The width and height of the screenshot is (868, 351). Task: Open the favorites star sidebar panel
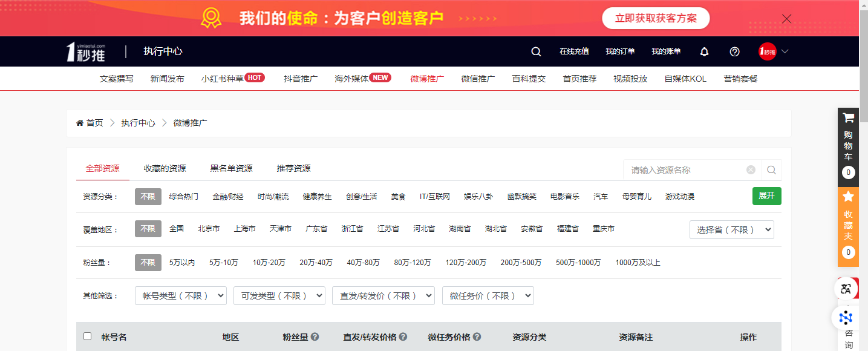[848, 197]
